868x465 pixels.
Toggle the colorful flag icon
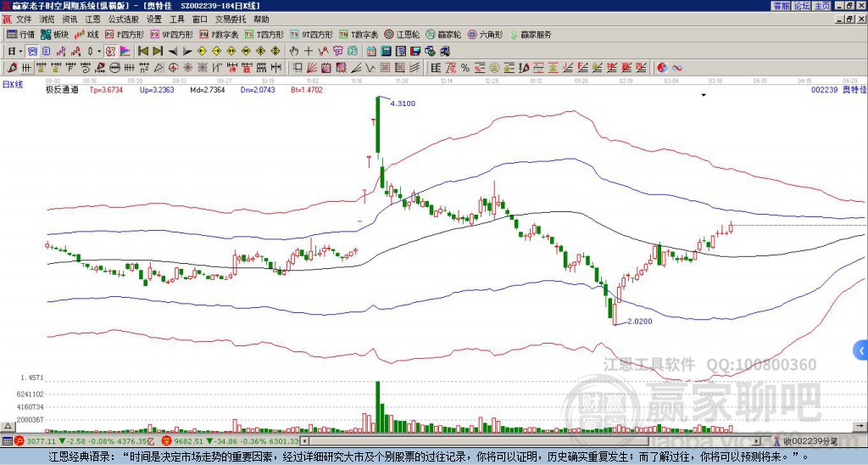(125, 52)
